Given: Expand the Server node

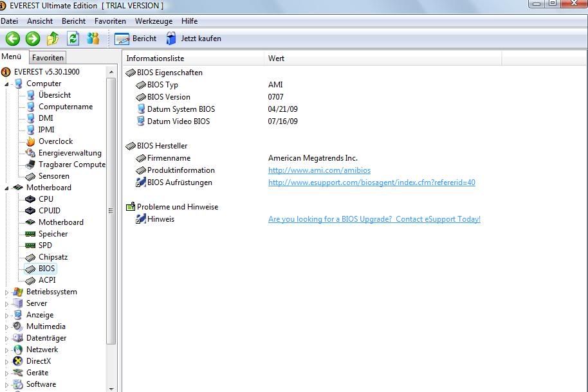Looking at the screenshot, I should pos(6,304).
